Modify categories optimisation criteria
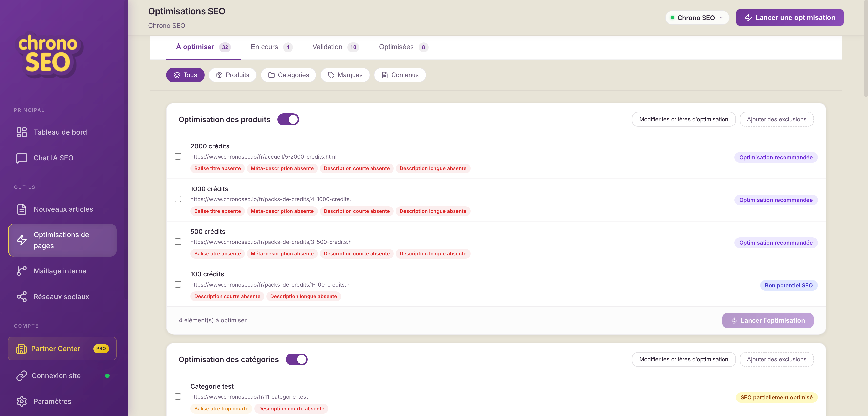 683,359
